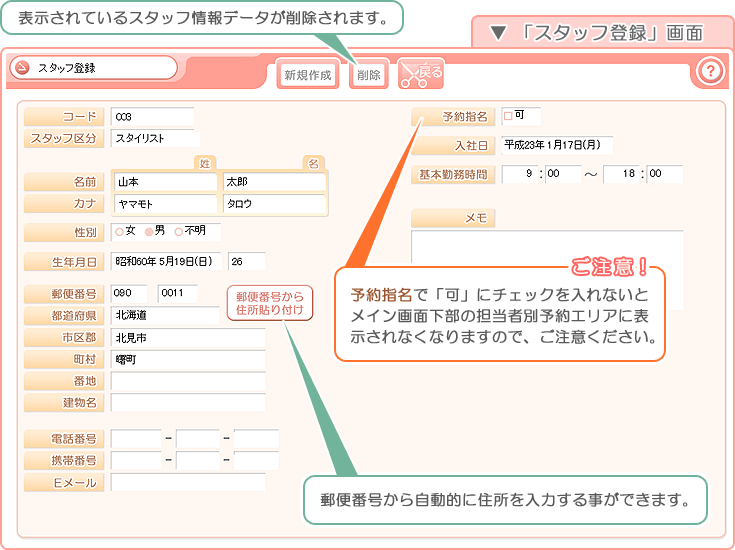Open the 生年月日 birth date field

(x=166, y=262)
